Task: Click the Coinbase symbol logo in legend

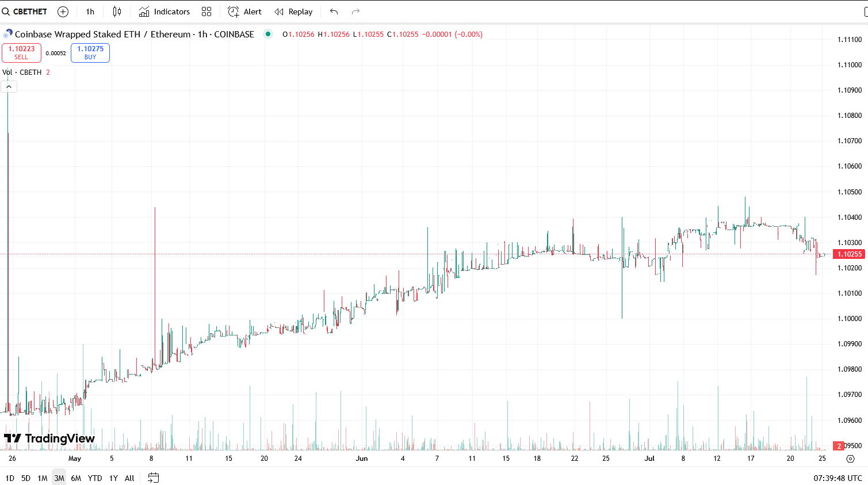Action: [x=8, y=34]
